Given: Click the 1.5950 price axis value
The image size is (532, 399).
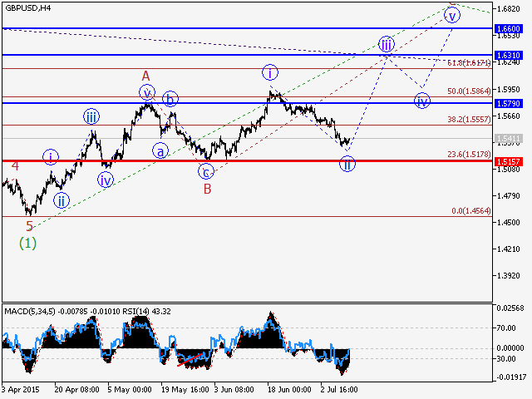Looking at the screenshot, I should (508, 89).
